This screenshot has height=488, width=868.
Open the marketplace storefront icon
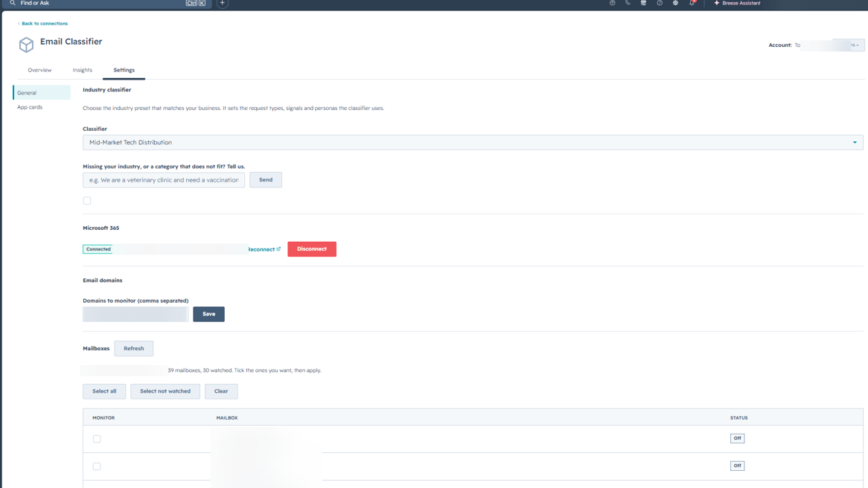(643, 3)
